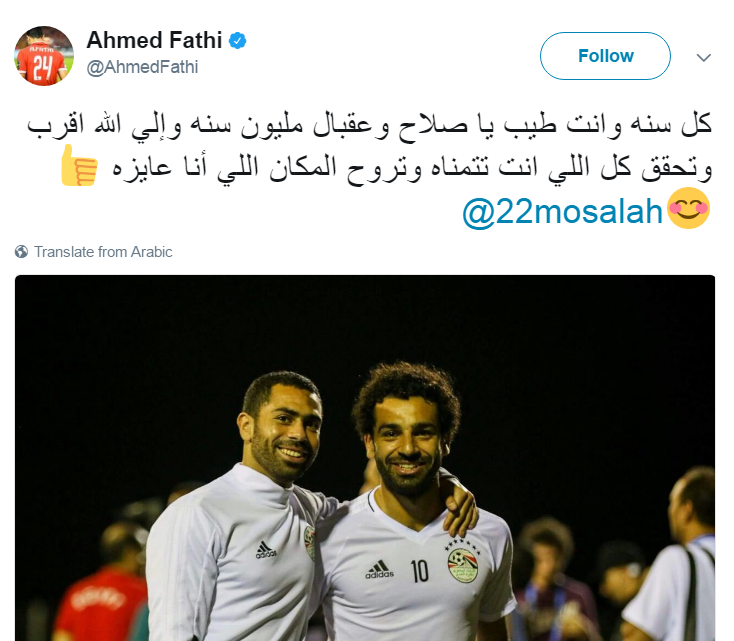Click the adidas logo on left player's jacket
The width and height of the screenshot is (734, 641).
click(266, 550)
